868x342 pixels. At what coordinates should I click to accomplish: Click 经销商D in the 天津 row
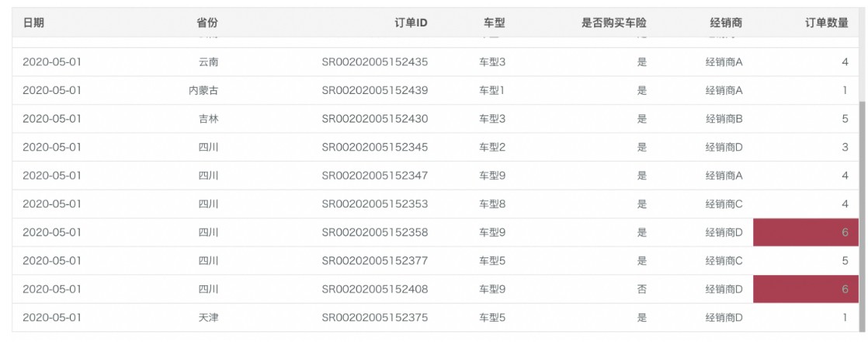point(724,318)
